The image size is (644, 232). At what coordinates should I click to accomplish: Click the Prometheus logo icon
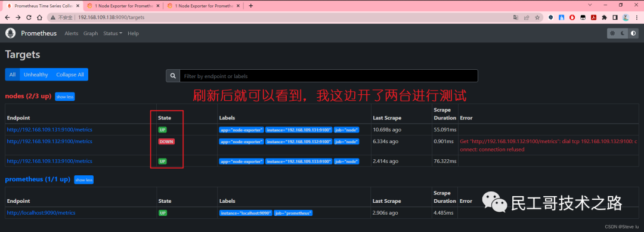click(10, 33)
